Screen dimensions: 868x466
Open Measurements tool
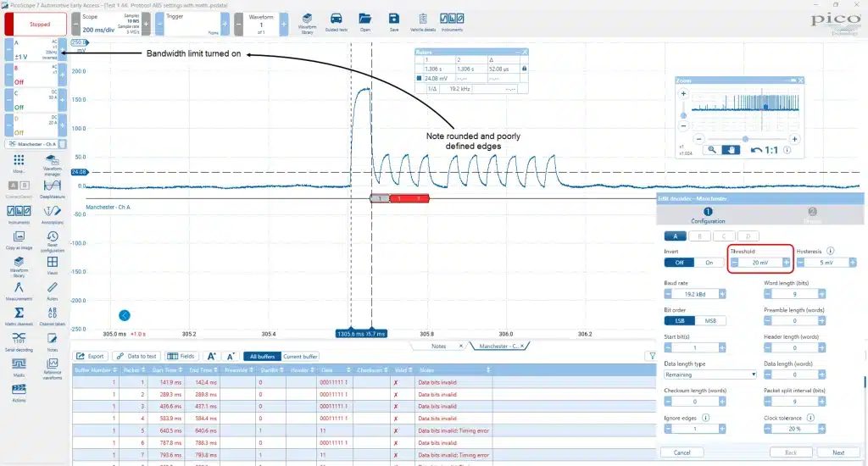(19, 291)
